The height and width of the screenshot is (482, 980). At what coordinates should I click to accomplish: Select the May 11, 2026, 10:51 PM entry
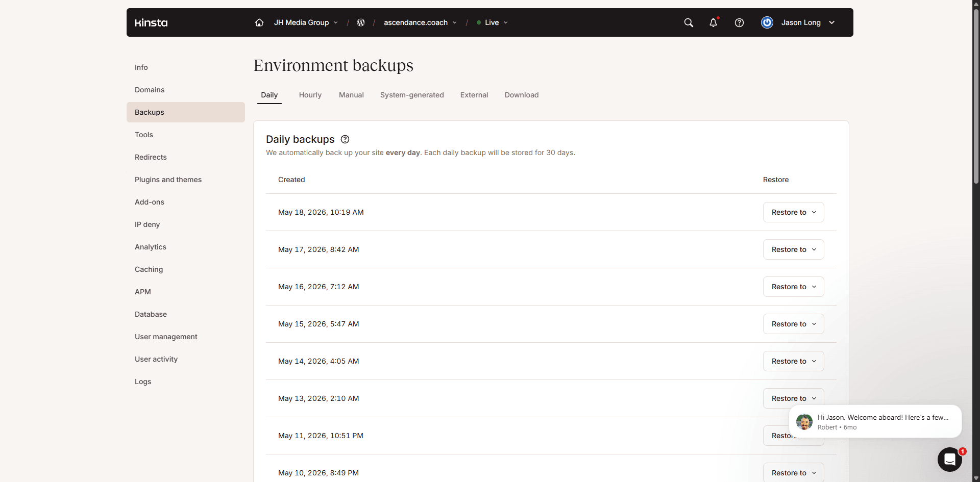(x=321, y=436)
